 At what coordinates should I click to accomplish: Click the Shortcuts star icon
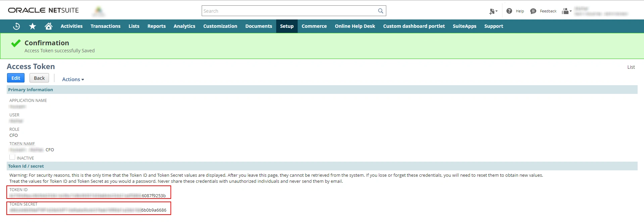pyautogui.click(x=33, y=26)
